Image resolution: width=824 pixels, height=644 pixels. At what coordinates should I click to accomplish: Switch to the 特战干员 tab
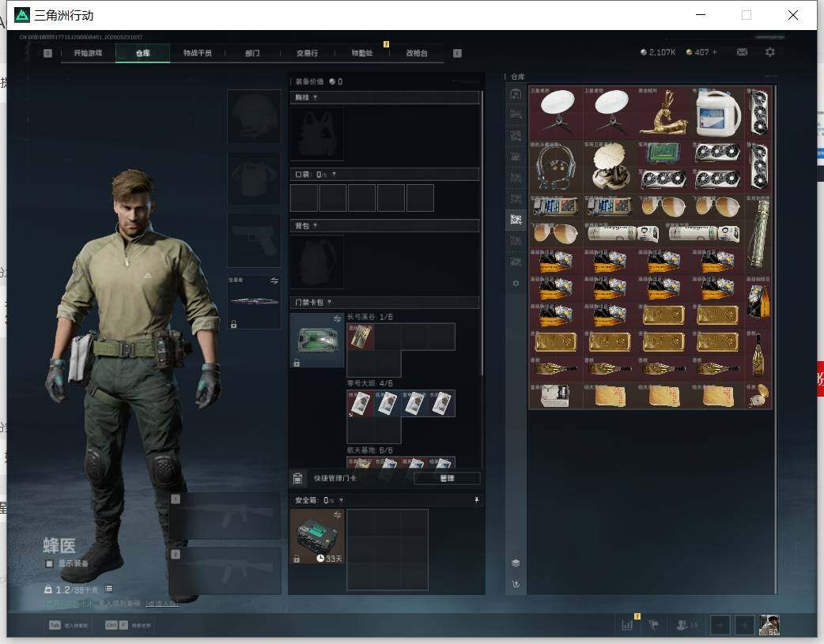point(197,53)
